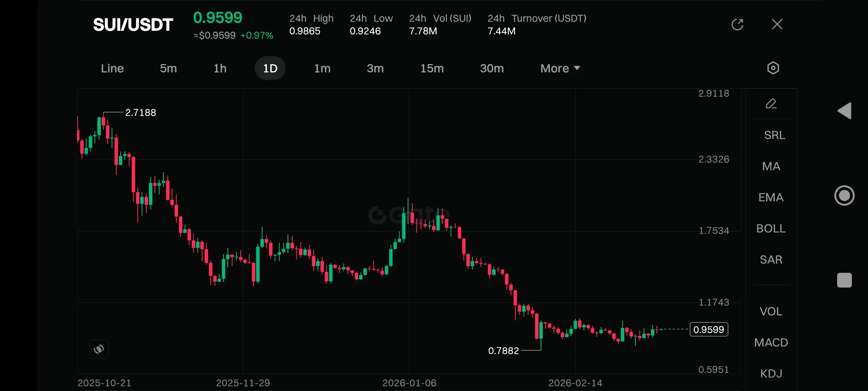Select the 15m timeframe tab
This screenshot has height=391, width=868.
click(432, 68)
